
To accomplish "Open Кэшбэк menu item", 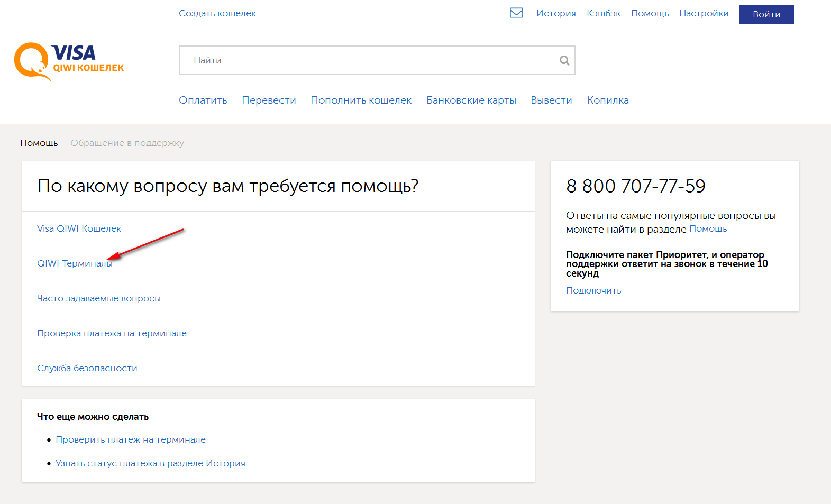I will pyautogui.click(x=604, y=13).
